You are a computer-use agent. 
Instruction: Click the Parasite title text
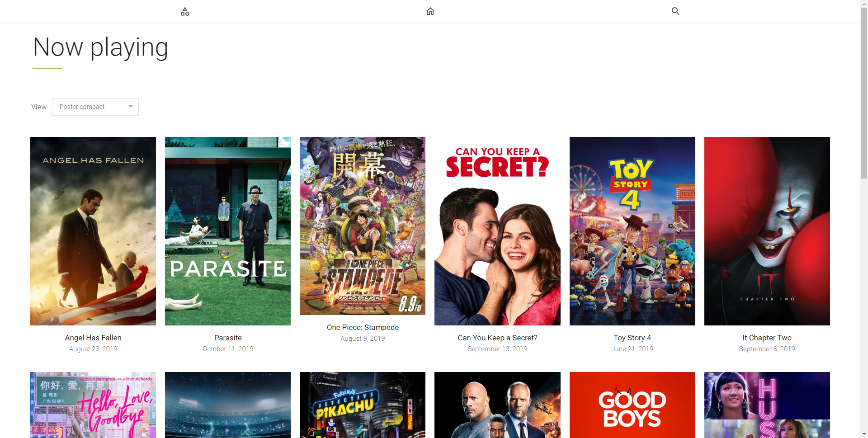(x=228, y=338)
